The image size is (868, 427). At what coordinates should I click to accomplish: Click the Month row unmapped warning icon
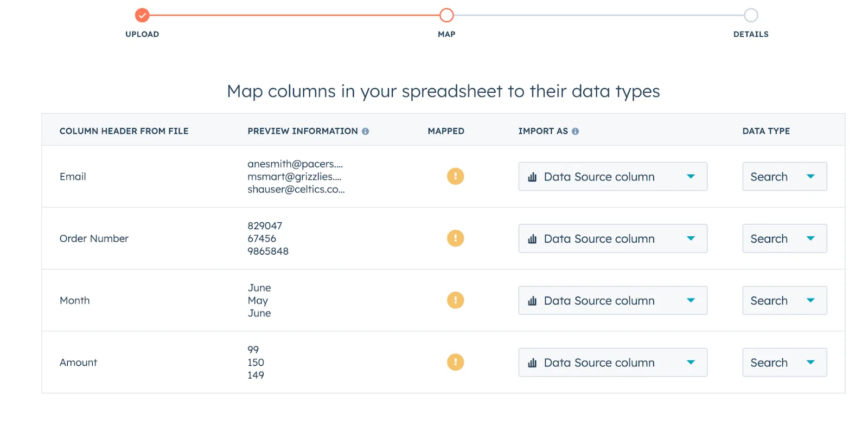455,300
